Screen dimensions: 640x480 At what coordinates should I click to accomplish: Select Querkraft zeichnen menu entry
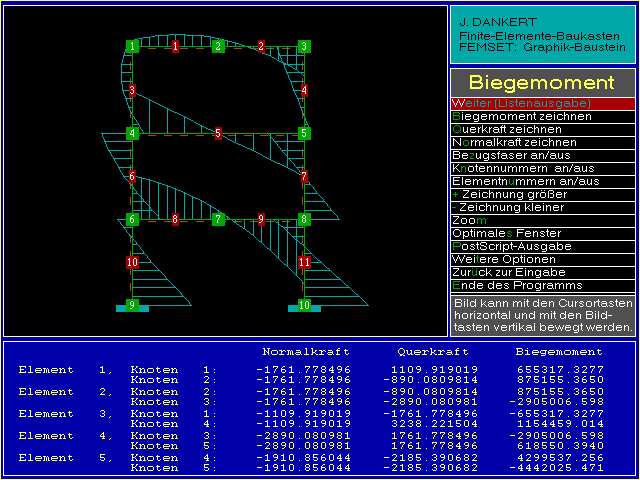tap(543, 129)
